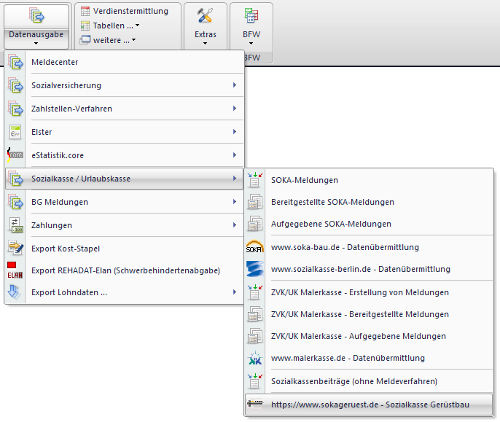Open https://www.sokageruest.de Sozialkasse Gerüstbau
Image resolution: width=500 pixels, height=422 pixels.
[x=369, y=405]
